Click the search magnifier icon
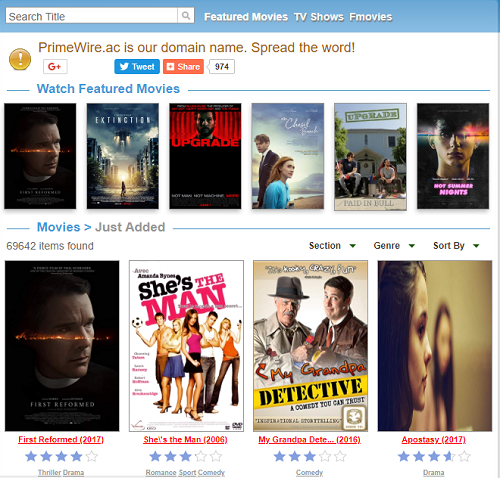Image resolution: width=500 pixels, height=478 pixels. 186,16
